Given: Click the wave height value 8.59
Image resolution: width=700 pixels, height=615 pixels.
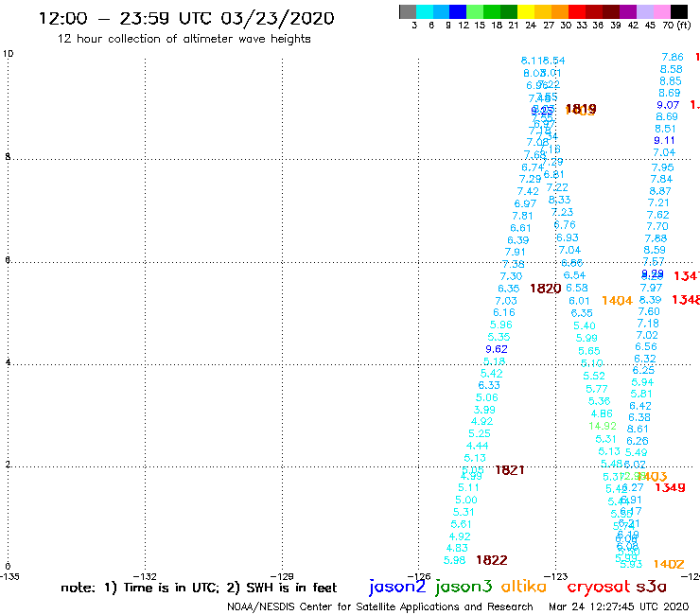Looking at the screenshot, I should point(655,250).
